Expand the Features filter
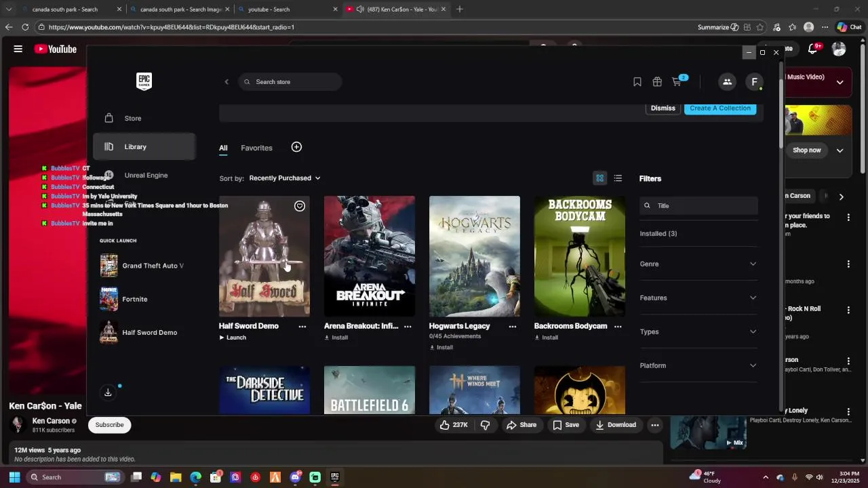Screen dimensions: 868x488 pos(698,298)
